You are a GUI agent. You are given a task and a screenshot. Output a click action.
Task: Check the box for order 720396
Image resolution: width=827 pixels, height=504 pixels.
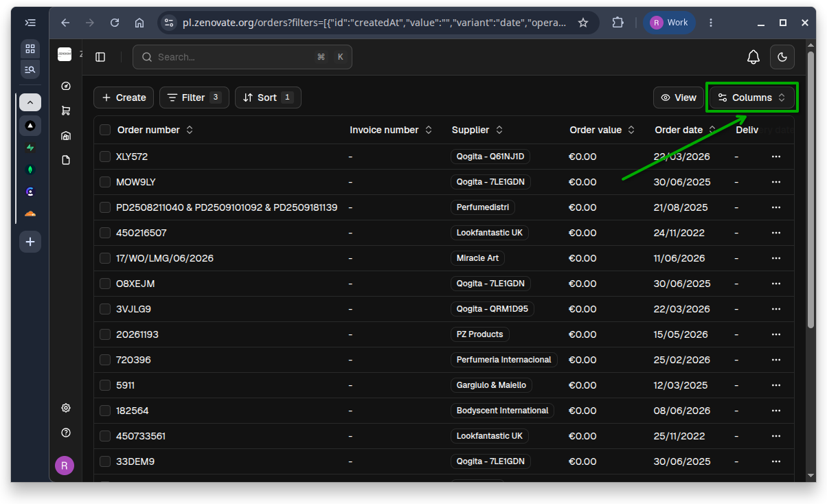(x=105, y=360)
